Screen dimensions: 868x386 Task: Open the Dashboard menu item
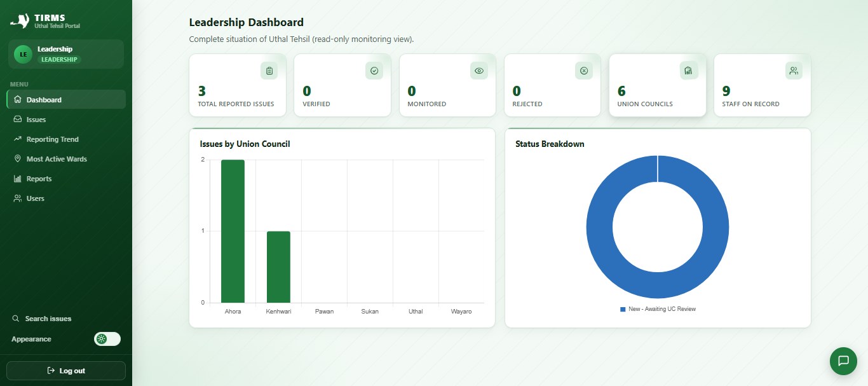point(66,100)
